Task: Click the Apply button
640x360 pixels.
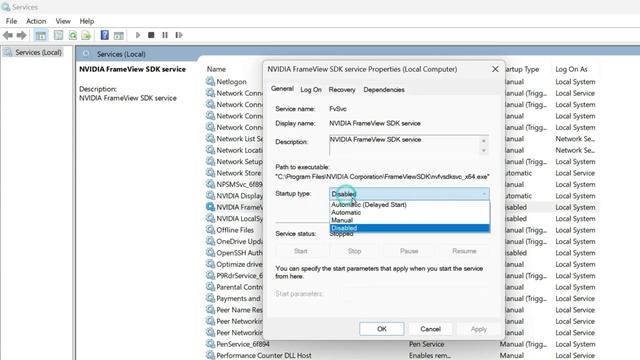Action: tap(478, 329)
